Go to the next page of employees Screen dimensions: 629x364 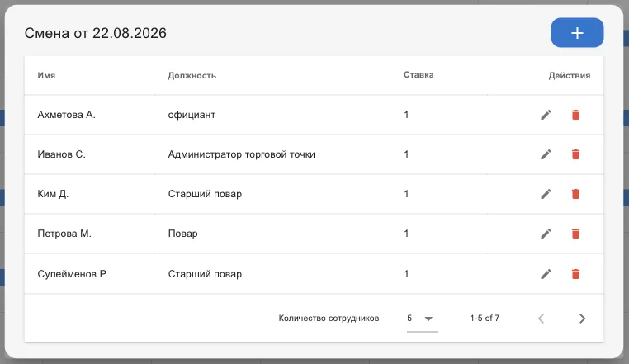[x=582, y=319]
